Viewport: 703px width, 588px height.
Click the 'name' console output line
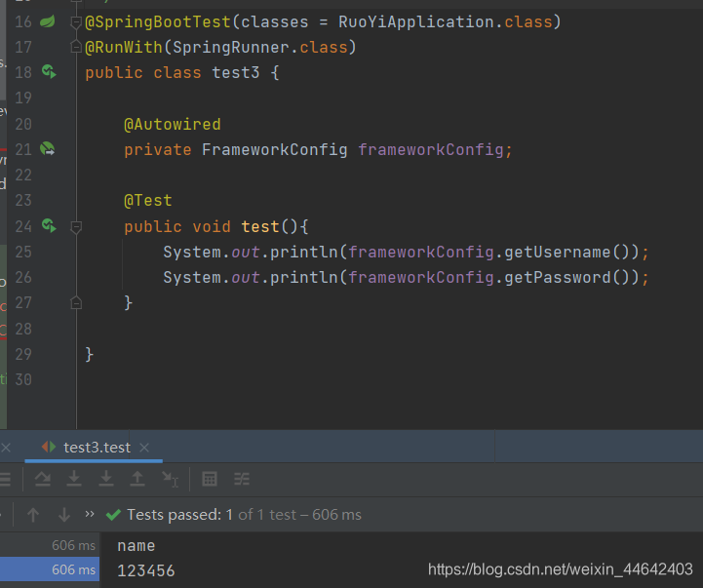click(136, 546)
